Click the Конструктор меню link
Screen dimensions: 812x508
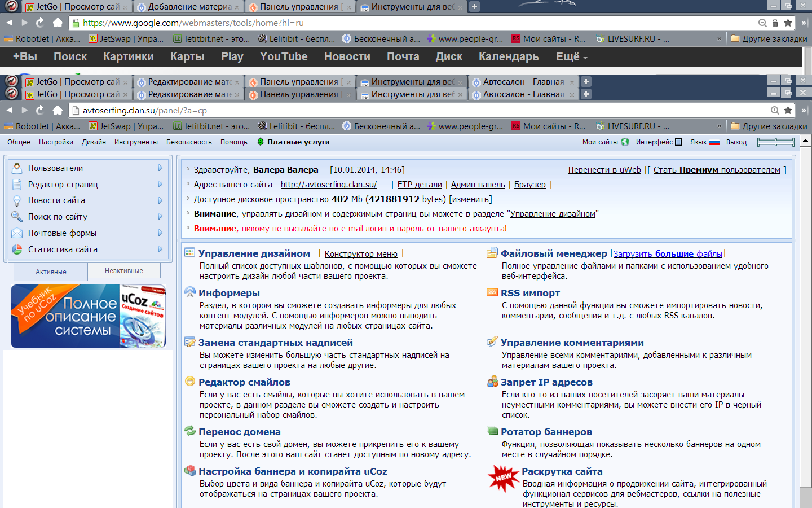[361, 253]
